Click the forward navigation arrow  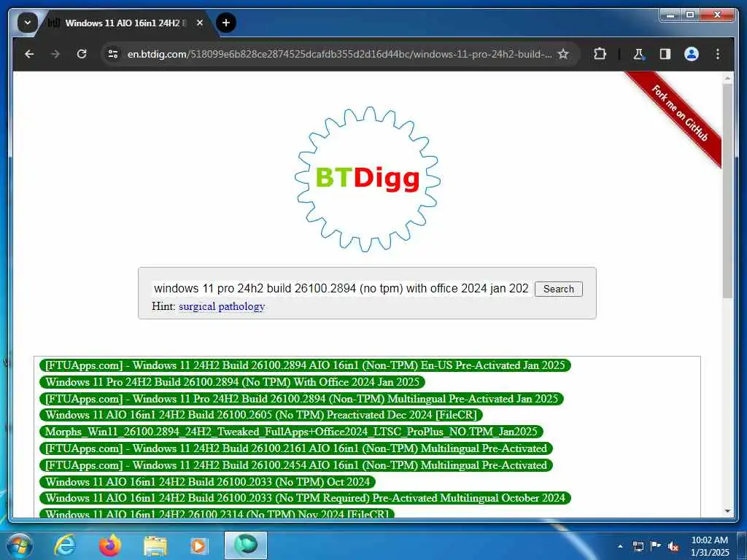coord(55,54)
